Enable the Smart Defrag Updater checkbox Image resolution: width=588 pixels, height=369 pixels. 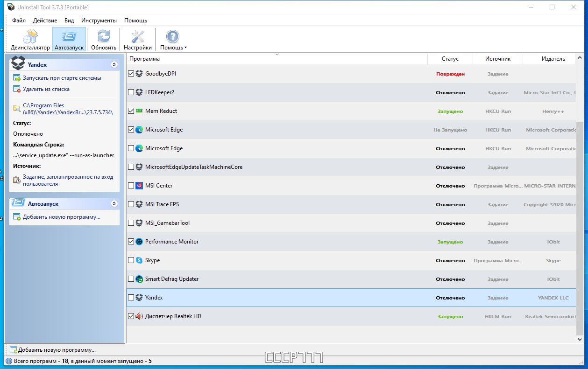tap(131, 279)
